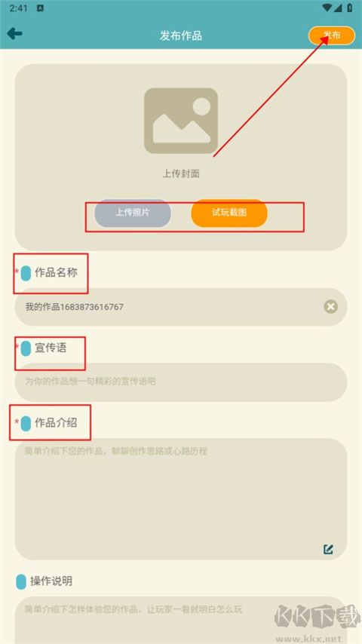Tap the notification icon next to clock

(40, 8)
